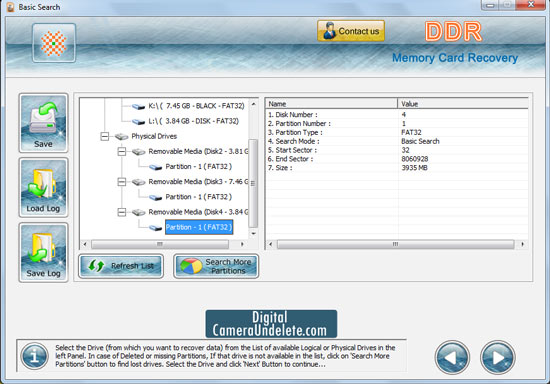The width and height of the screenshot is (550, 384).
Task: Click the '2. Partition Number :' row
Action: 397,123
